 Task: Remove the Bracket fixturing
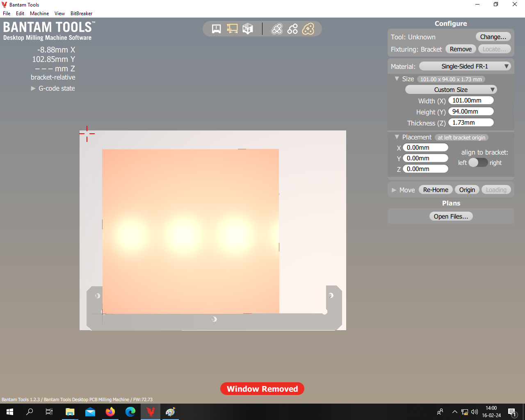coord(461,49)
